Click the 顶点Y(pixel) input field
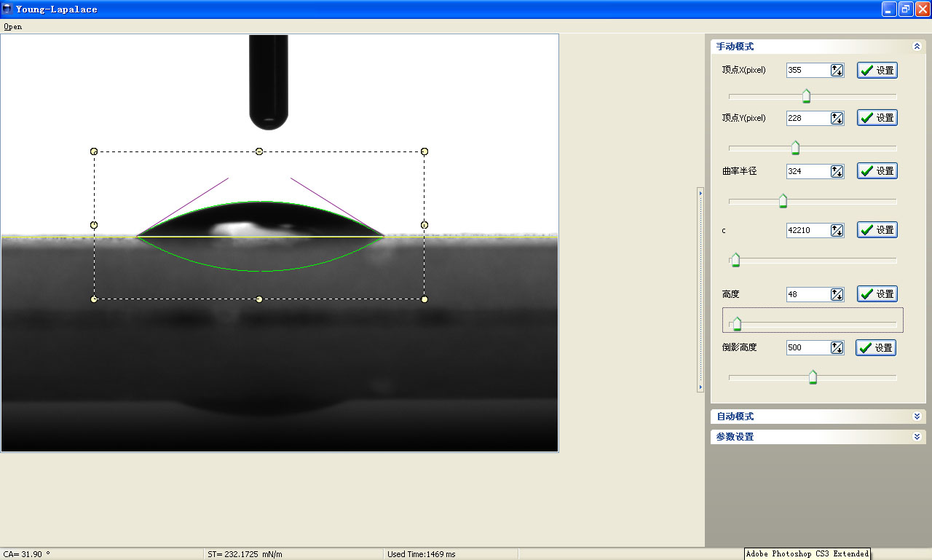The width and height of the screenshot is (932, 560). tap(807, 118)
